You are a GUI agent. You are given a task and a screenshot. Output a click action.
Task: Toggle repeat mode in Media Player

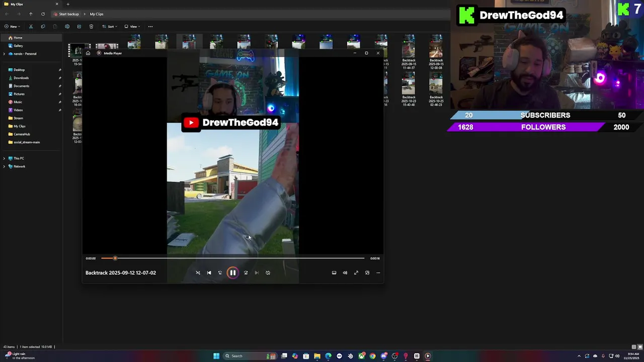(x=268, y=273)
